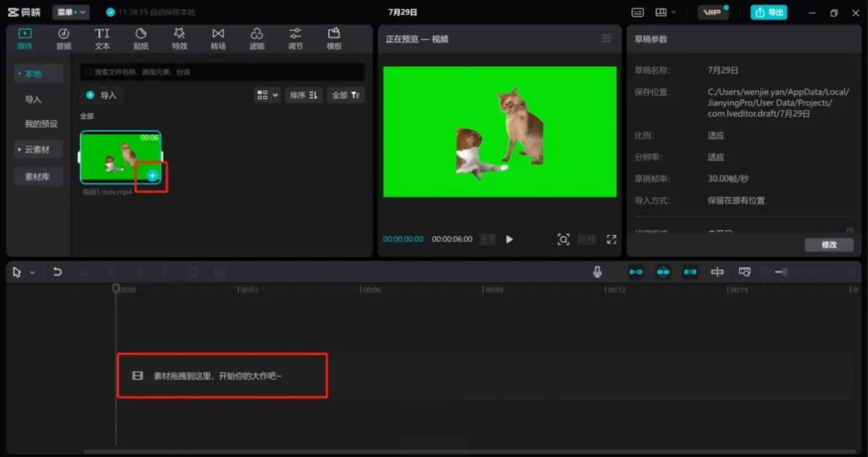Viewport: 868px width, 457px height.
Task: Switch to the 文本 tab
Action: [102, 39]
